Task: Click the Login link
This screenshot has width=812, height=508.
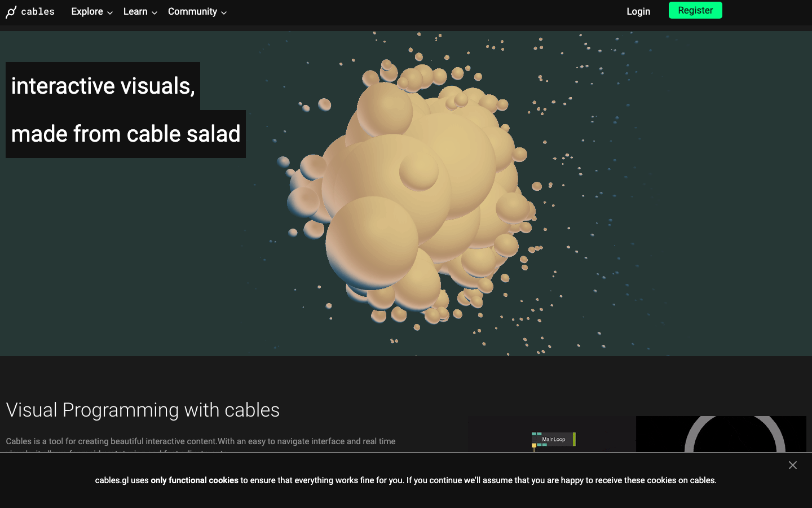Action: tap(638, 11)
